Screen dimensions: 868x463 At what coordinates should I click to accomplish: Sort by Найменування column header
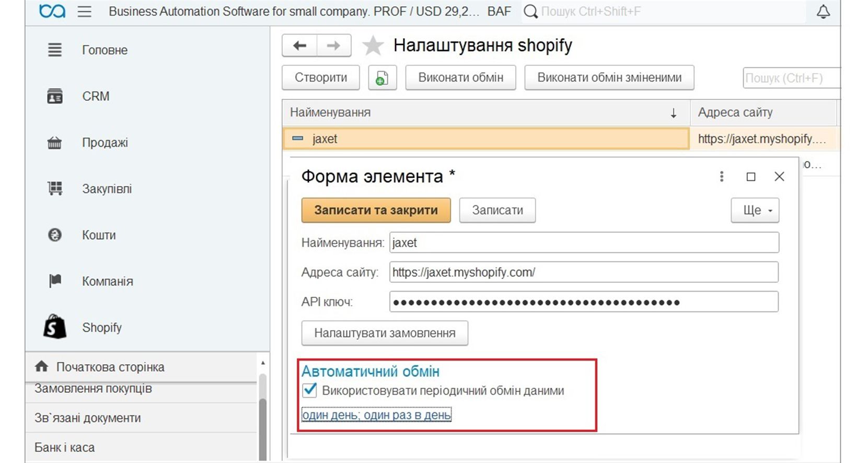point(486,113)
